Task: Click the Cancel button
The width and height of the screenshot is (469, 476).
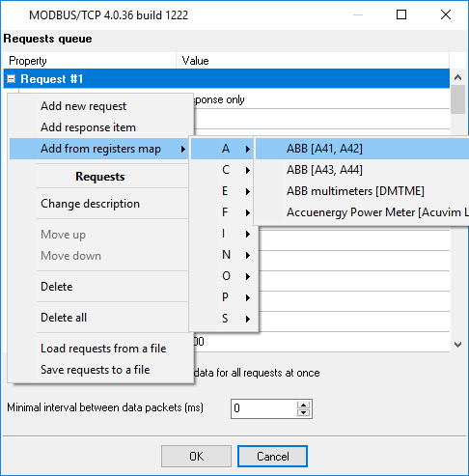Action: 272,457
